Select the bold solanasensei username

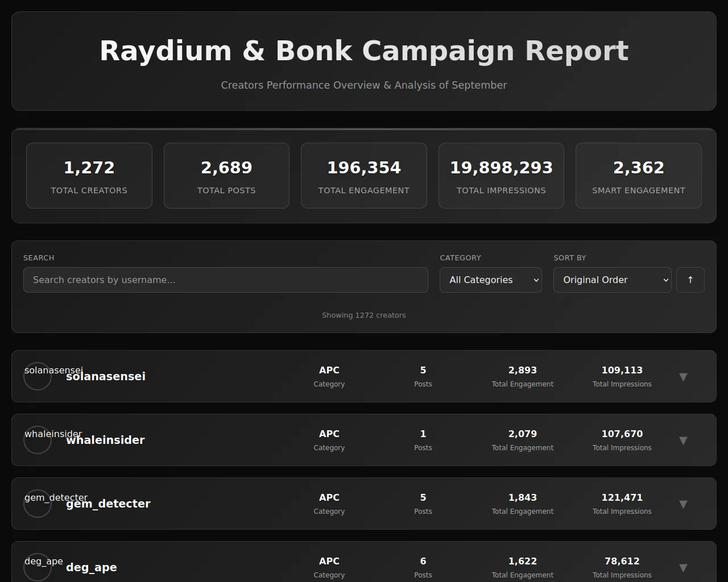(106, 376)
